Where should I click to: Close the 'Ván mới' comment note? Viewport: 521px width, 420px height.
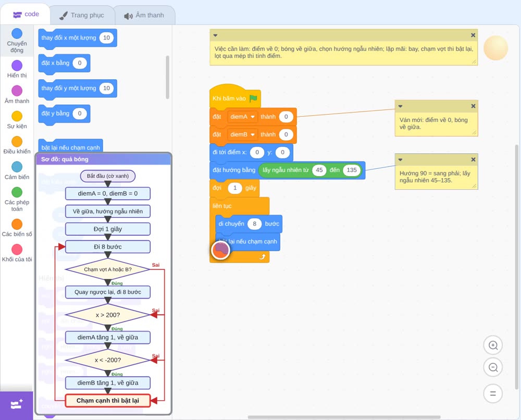pos(473,106)
